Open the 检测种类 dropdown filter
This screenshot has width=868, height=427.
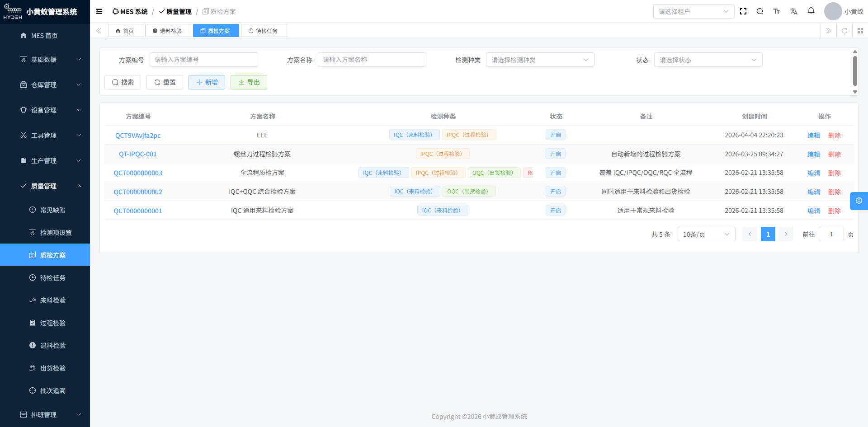(x=540, y=60)
